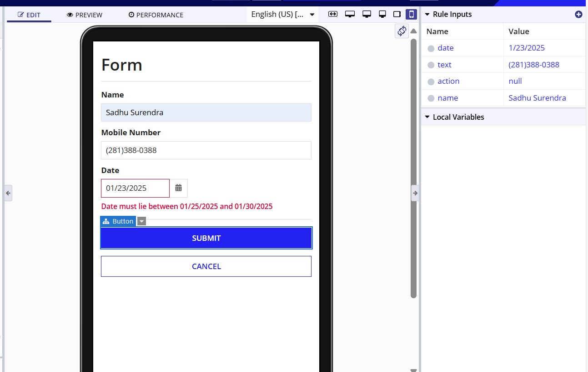Select the Button component label tag
This screenshot has height=372, width=588.
[x=118, y=221]
